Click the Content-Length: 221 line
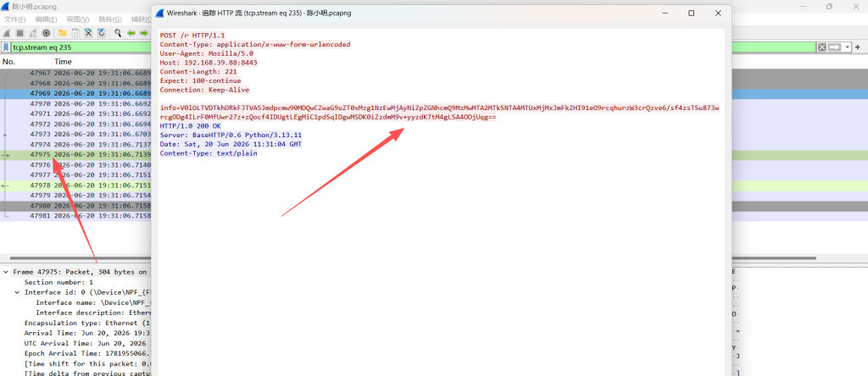Viewport: 868px width, 376px height. pyautogui.click(x=198, y=72)
